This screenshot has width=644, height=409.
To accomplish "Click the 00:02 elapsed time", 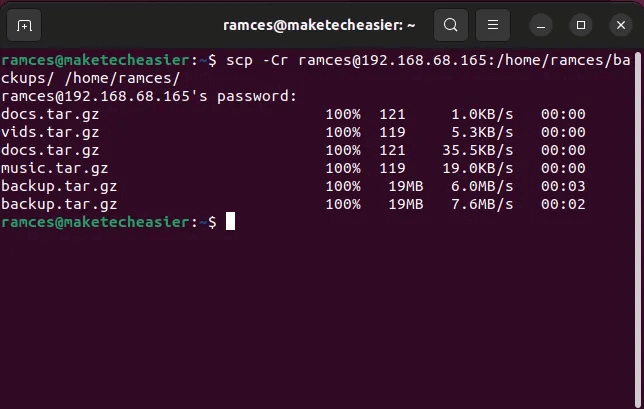I will (563, 204).
